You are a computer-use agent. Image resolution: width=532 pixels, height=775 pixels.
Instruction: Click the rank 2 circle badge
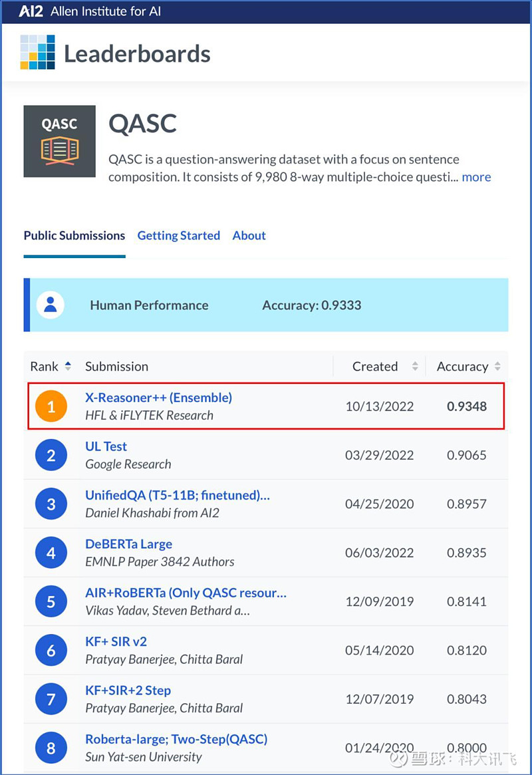coord(51,455)
